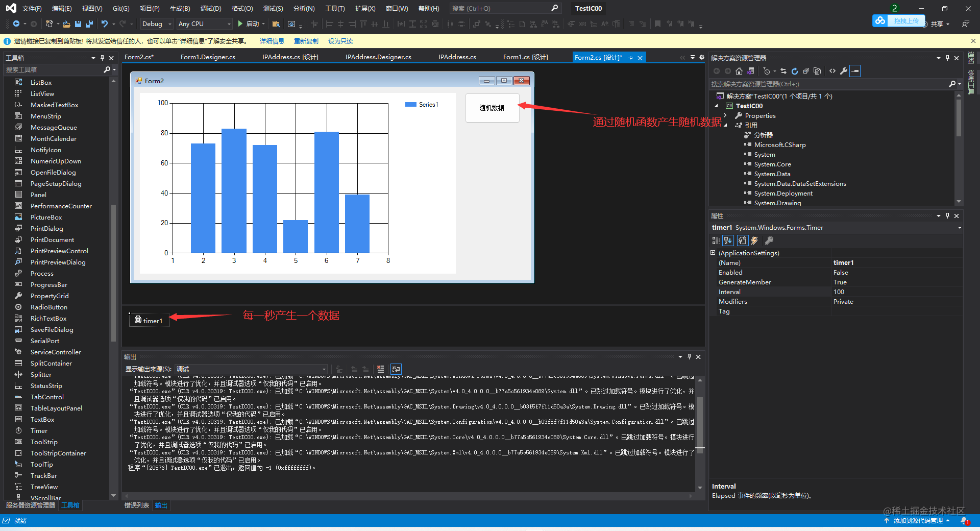Toggle auto-hide pin on the Properties panel
This screenshot has width=980, height=531.
click(x=947, y=216)
